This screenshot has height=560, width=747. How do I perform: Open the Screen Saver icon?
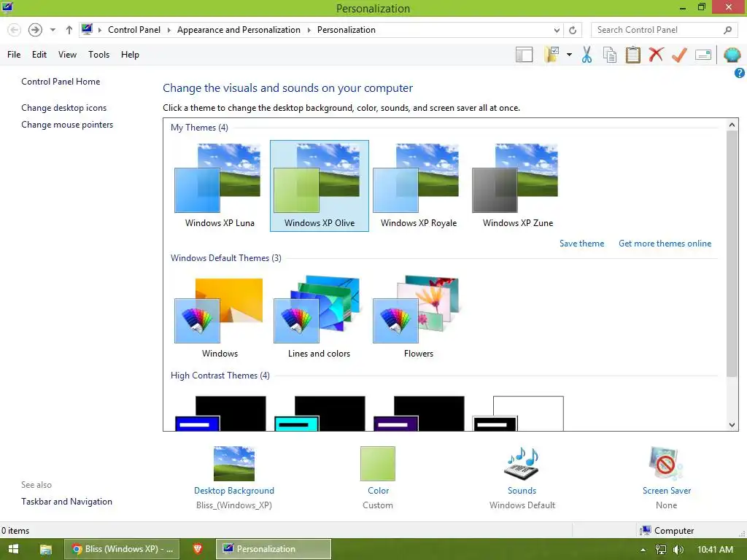[x=666, y=463]
